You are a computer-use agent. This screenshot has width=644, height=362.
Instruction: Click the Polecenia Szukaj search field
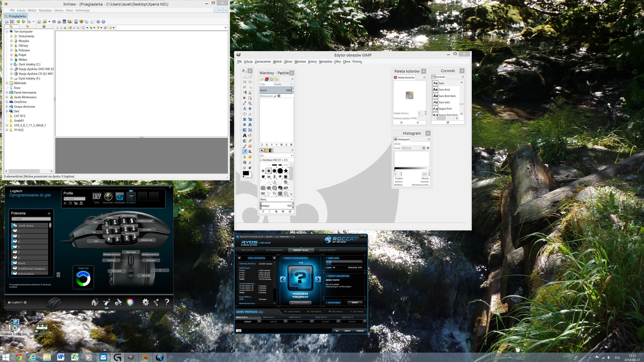pyautogui.click(x=31, y=219)
